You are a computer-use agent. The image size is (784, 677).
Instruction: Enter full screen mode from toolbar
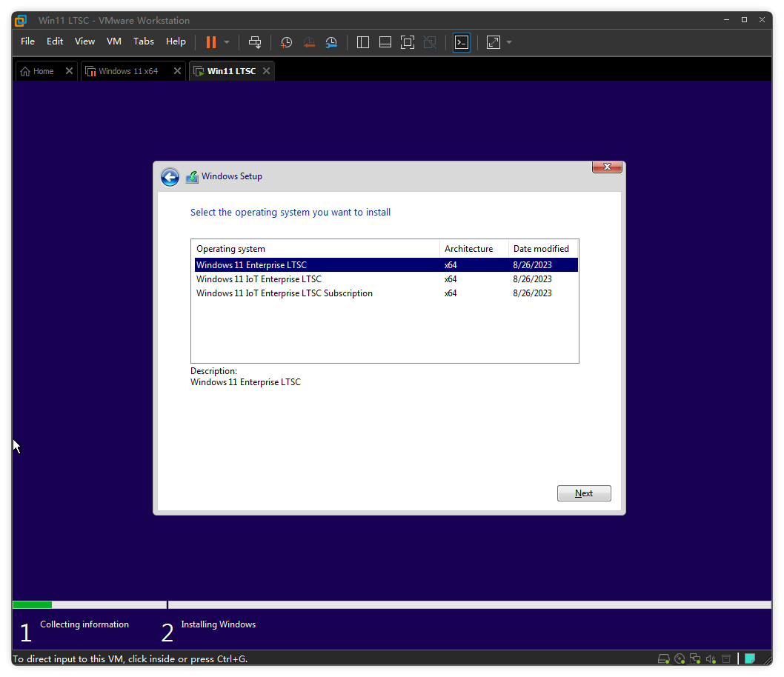click(407, 42)
